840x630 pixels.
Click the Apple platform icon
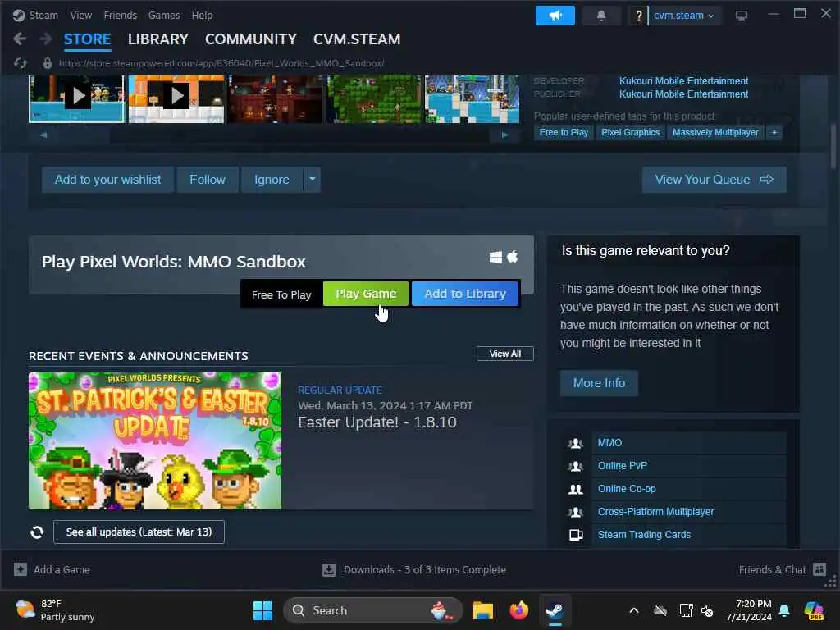(x=512, y=257)
